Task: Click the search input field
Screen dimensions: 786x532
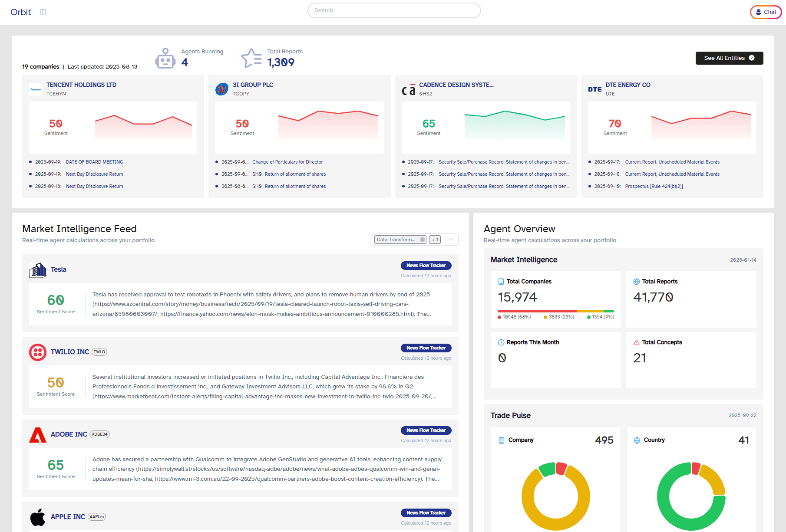Action: tap(394, 10)
